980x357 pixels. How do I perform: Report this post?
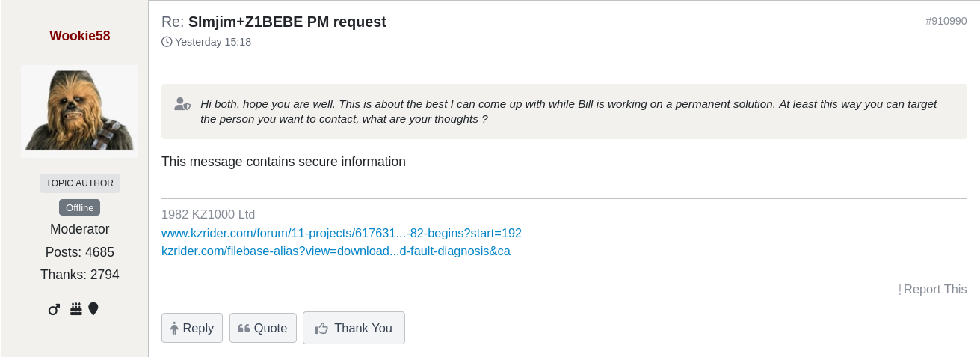(x=933, y=289)
